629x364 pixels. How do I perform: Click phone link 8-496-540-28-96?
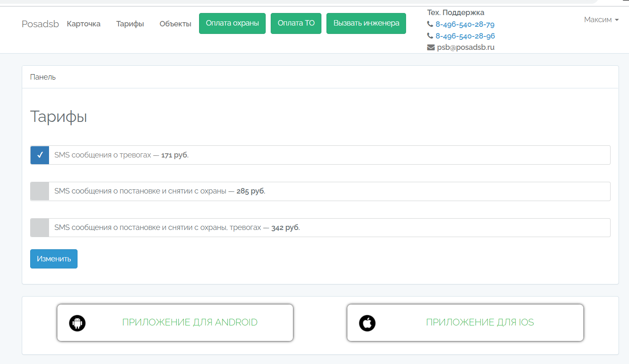[x=465, y=36]
